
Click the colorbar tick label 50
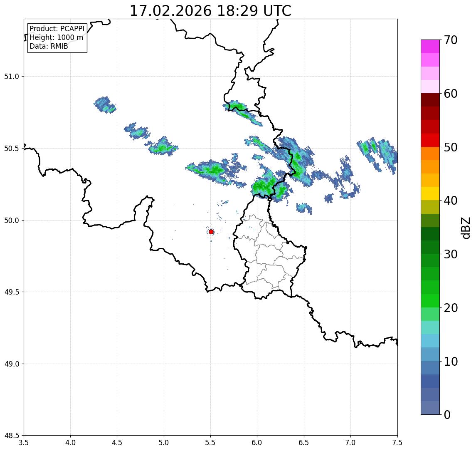point(451,147)
